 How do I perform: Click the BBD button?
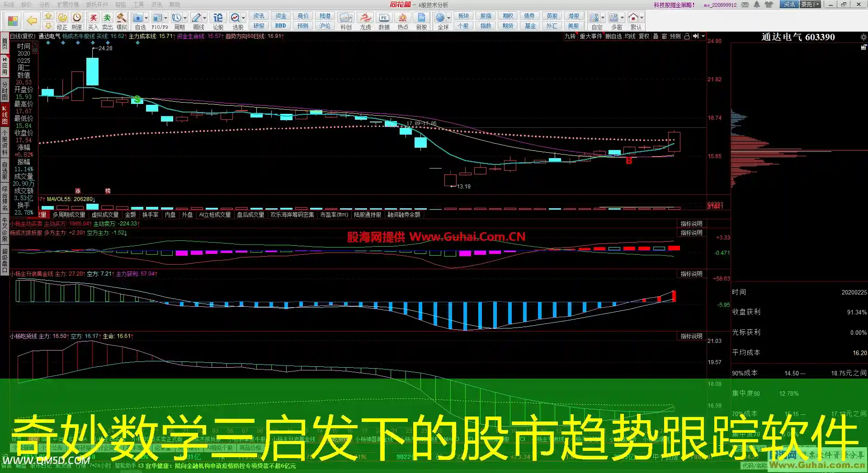[281, 26]
